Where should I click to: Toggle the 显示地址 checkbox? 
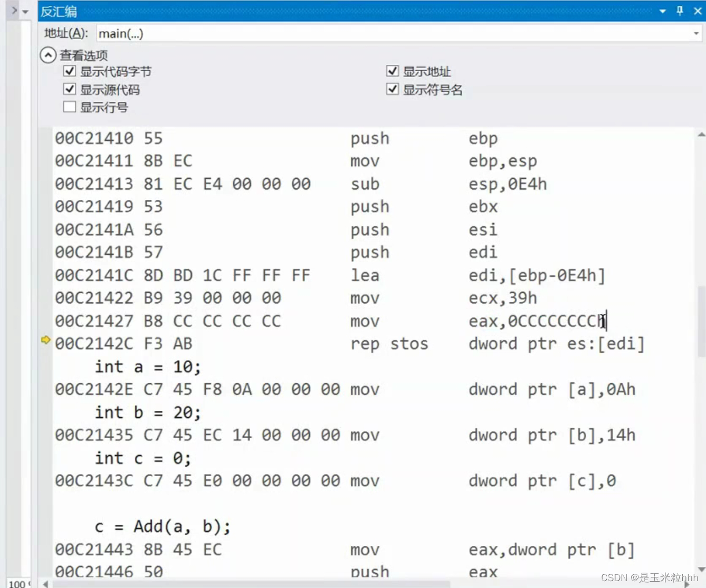coord(392,71)
